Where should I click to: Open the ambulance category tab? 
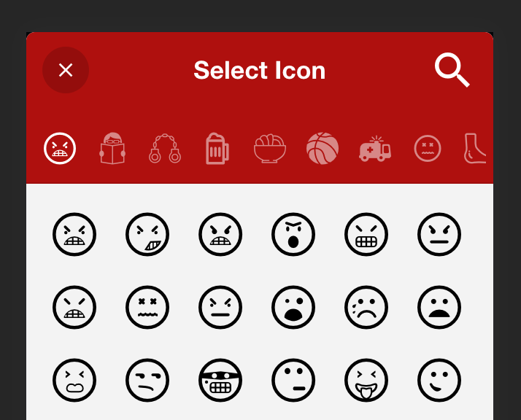click(x=375, y=149)
